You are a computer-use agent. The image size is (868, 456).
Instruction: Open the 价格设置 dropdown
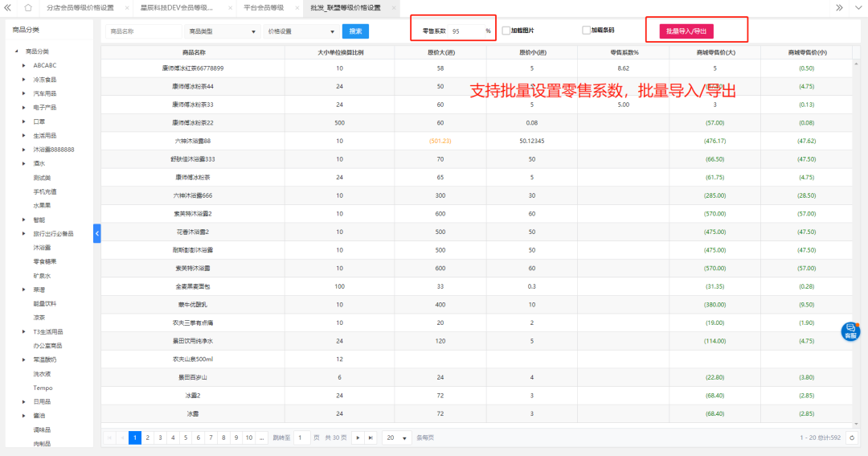coord(301,31)
